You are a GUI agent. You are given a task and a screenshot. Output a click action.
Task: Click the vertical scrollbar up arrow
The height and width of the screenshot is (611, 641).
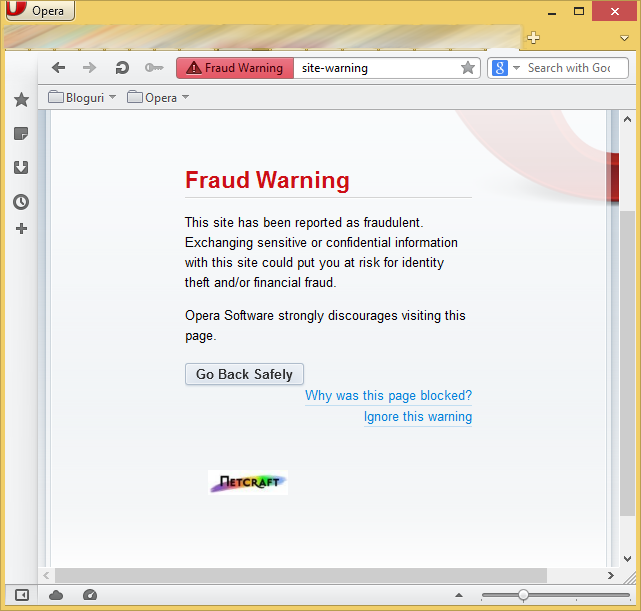coord(628,119)
